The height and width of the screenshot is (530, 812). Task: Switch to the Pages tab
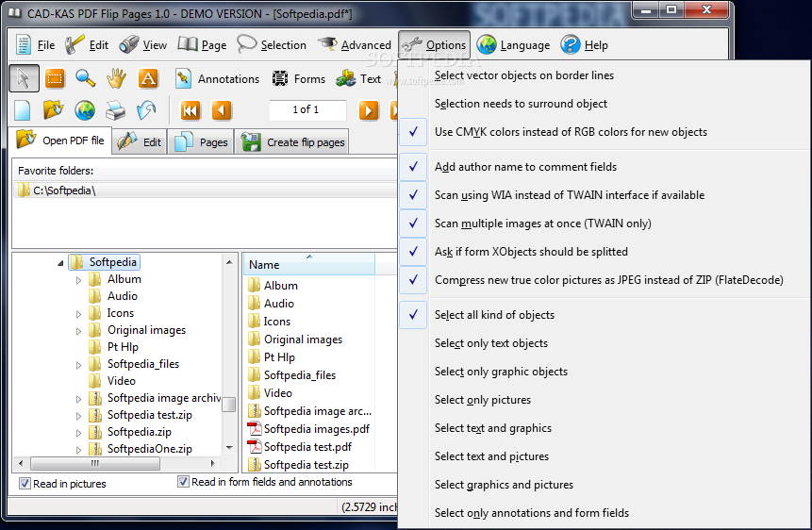[202, 142]
